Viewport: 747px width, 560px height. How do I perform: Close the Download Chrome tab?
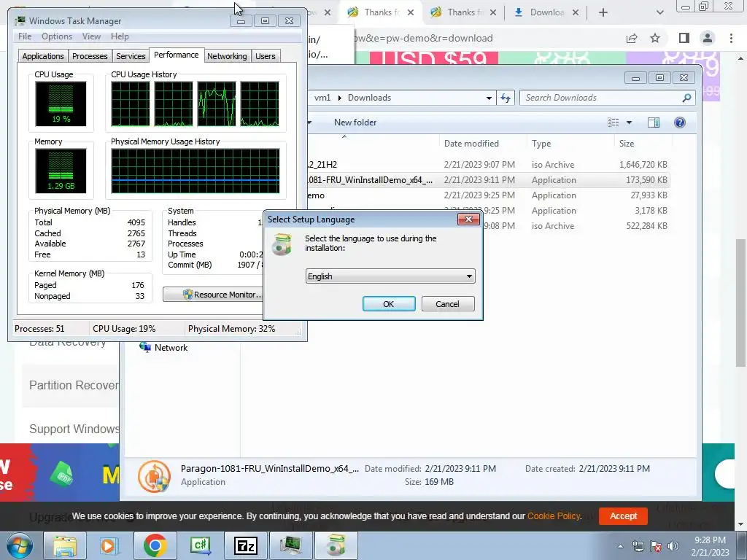coord(576,12)
